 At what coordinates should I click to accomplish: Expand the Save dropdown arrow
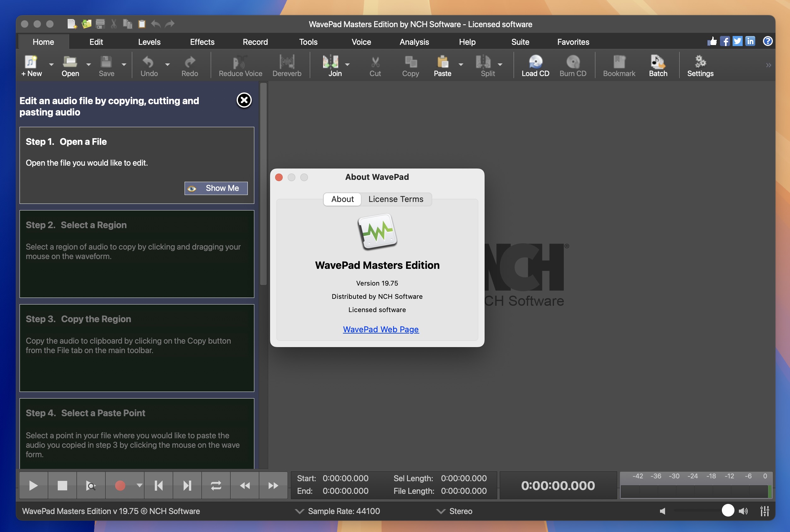pyautogui.click(x=124, y=64)
